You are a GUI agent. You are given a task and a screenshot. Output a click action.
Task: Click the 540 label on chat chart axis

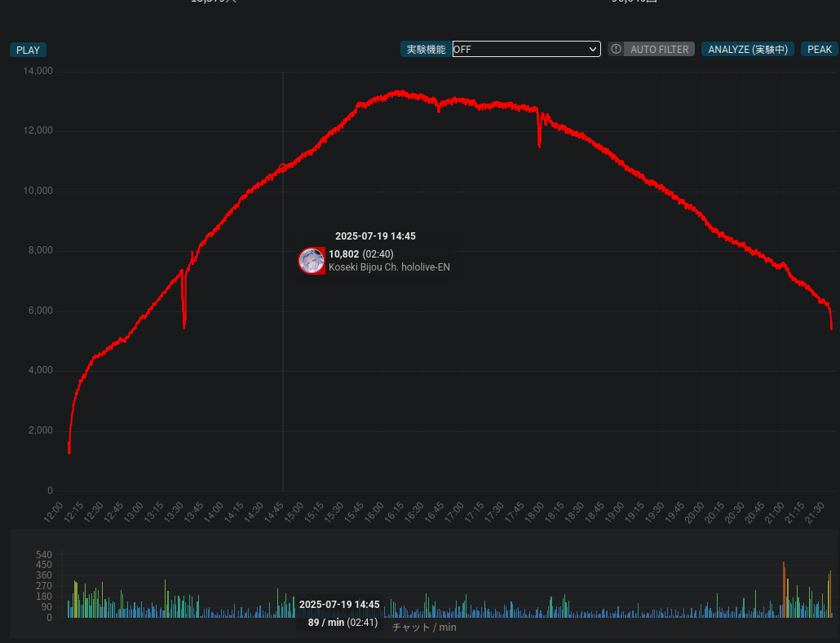(x=44, y=555)
